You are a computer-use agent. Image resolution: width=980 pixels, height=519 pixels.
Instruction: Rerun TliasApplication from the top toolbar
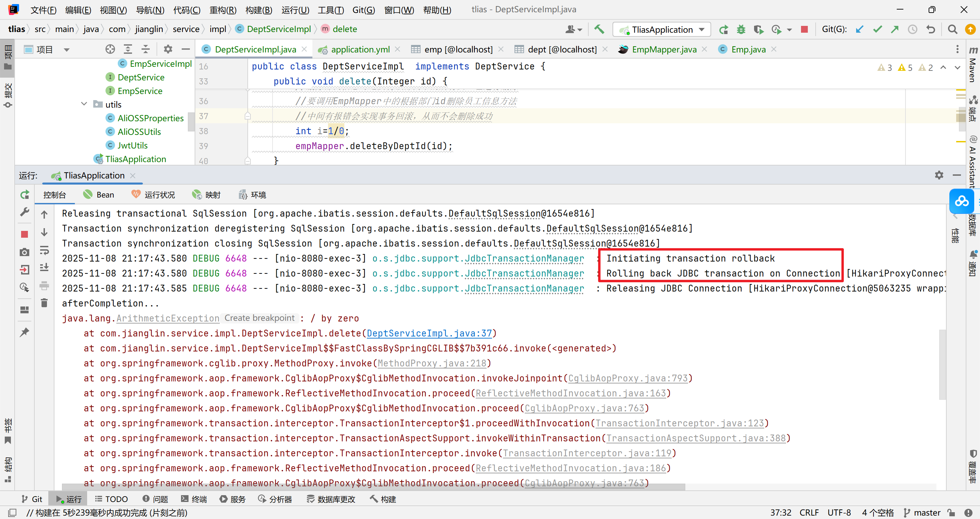click(x=723, y=29)
